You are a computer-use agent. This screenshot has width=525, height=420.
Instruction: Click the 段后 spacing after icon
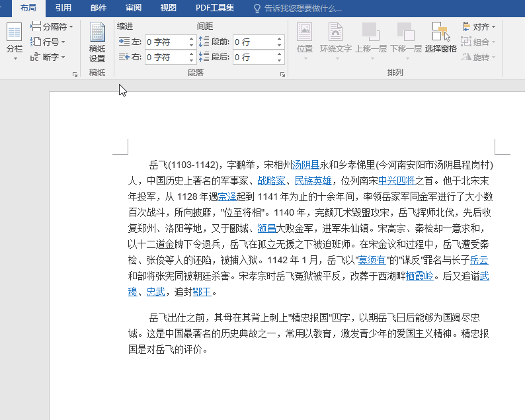pos(204,57)
